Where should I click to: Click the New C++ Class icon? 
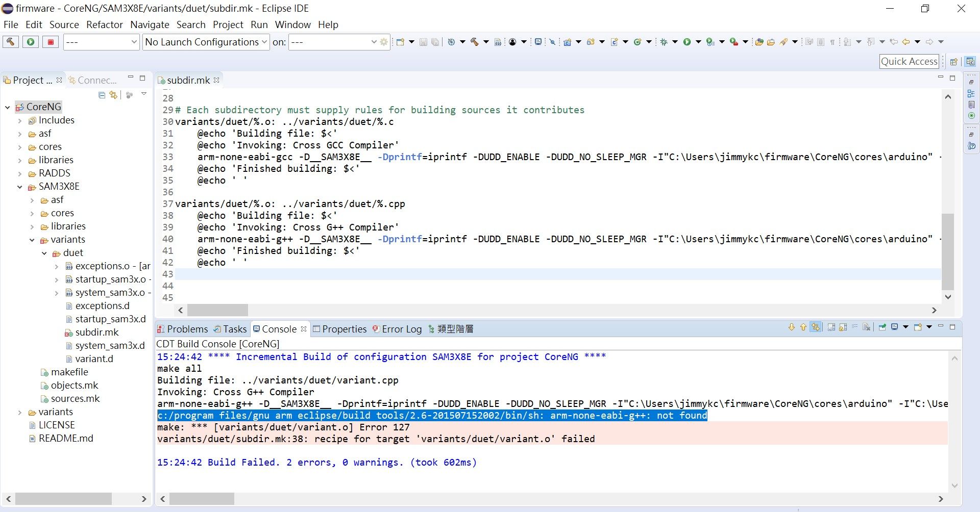point(638,42)
